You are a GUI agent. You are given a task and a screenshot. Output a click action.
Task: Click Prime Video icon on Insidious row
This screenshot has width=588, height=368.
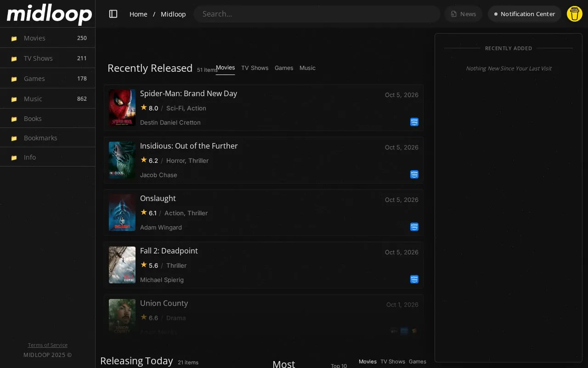[x=414, y=174]
